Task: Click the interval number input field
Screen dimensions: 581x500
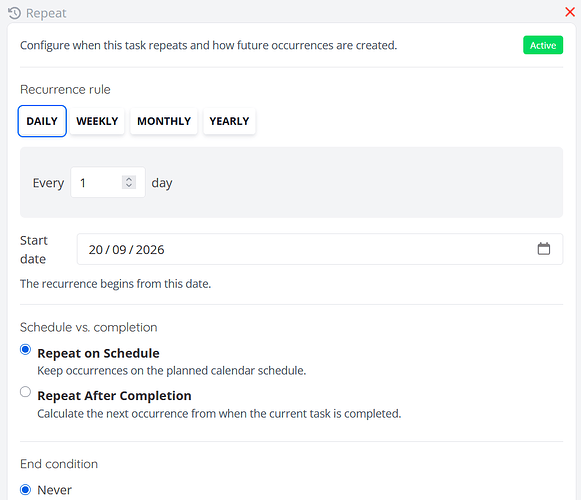Action: (x=108, y=182)
